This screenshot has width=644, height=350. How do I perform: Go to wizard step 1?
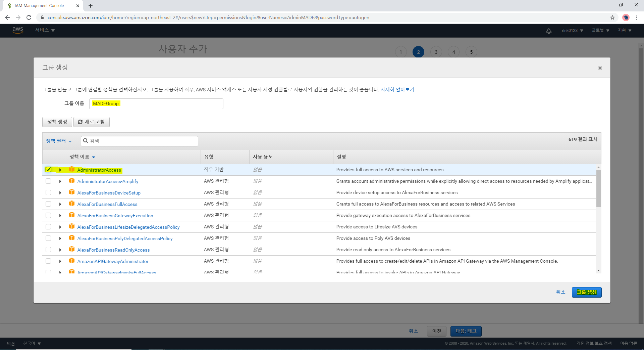tap(401, 52)
